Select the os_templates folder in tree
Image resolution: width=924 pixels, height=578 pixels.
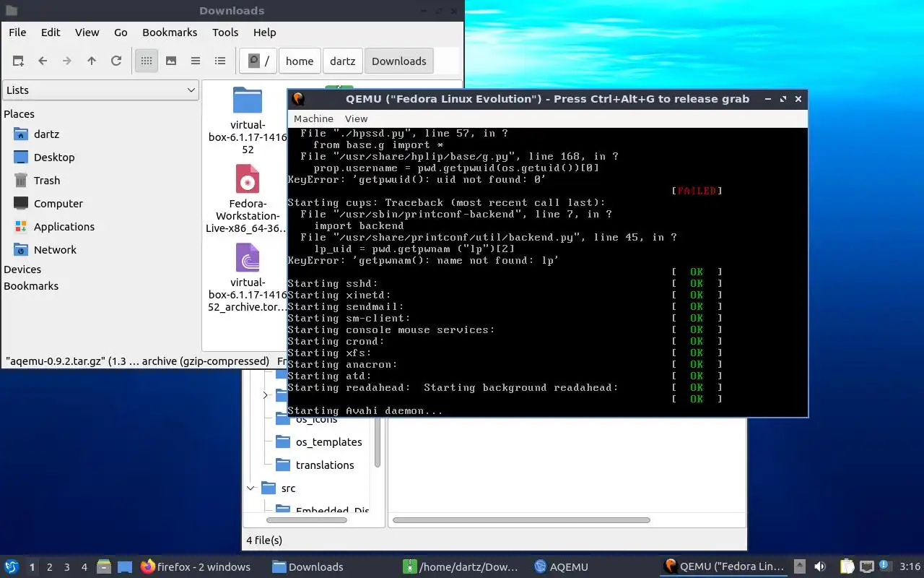[x=328, y=442]
